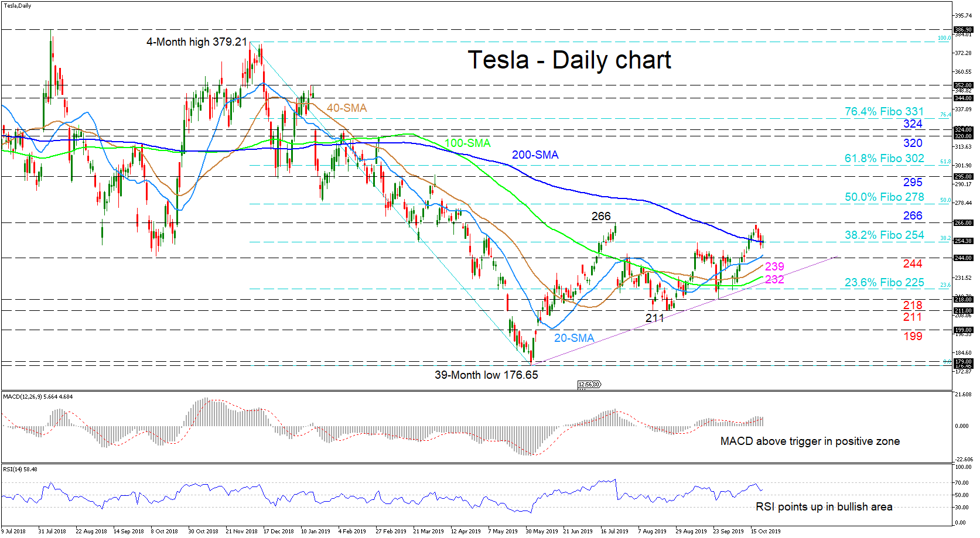Viewport: 980px width, 538px height.
Task: Click the 266.00 price axis tag
Action: 963,222
